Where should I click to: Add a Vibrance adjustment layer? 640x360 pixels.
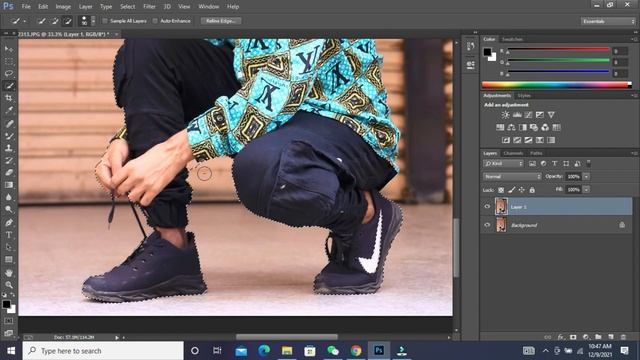coord(551,115)
